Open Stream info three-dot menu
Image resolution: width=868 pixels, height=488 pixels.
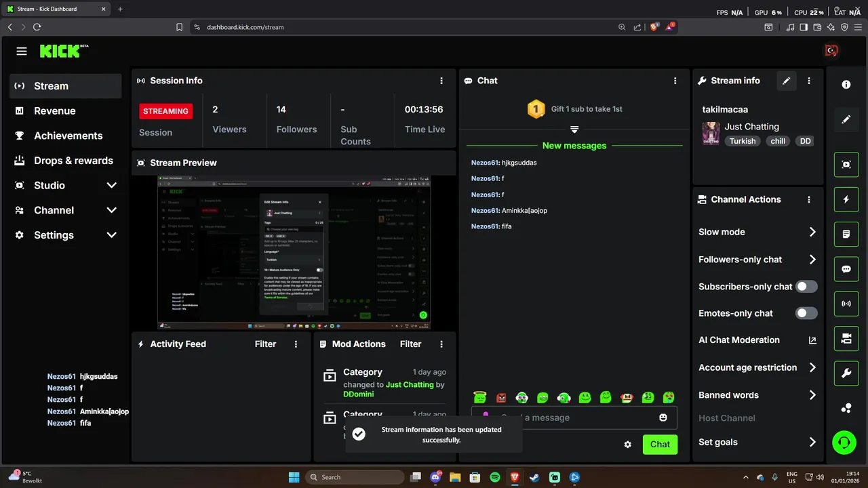pyautogui.click(x=809, y=81)
